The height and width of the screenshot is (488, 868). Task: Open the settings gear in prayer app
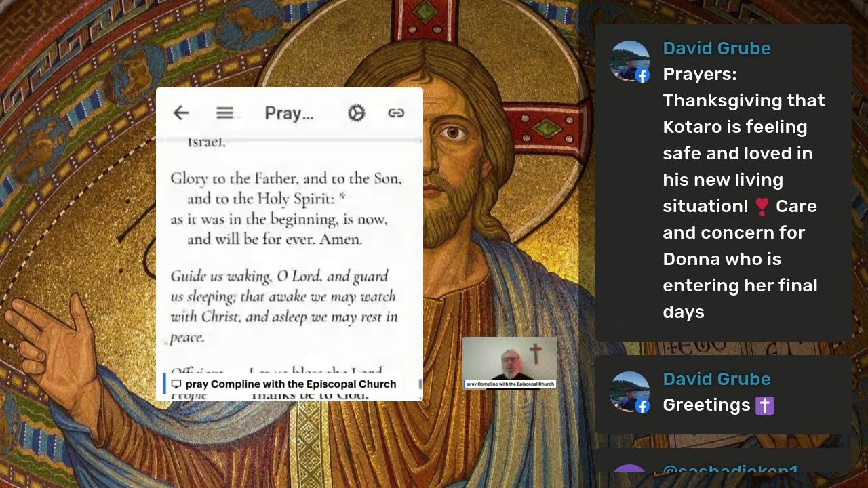click(x=356, y=113)
